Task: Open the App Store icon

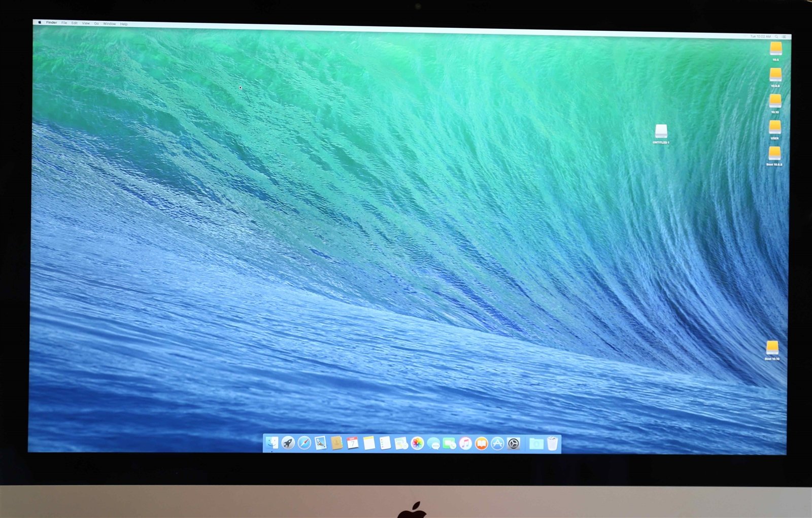Action: 497,444
